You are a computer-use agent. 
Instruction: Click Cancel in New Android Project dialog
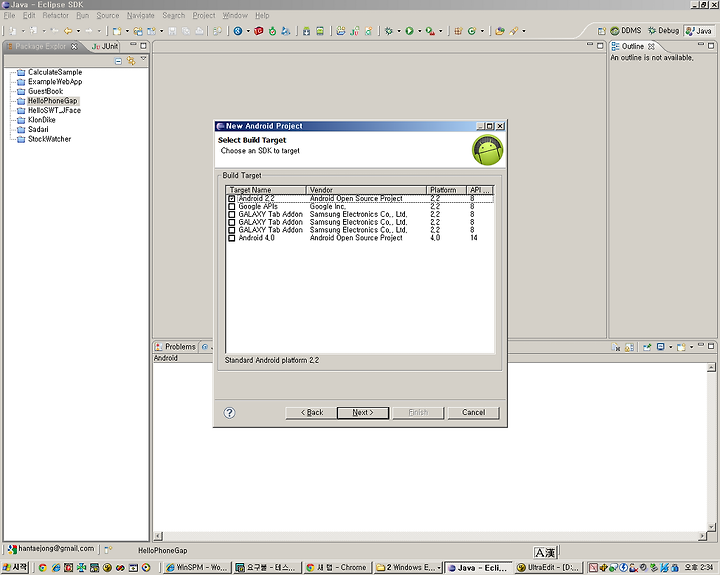(473, 412)
